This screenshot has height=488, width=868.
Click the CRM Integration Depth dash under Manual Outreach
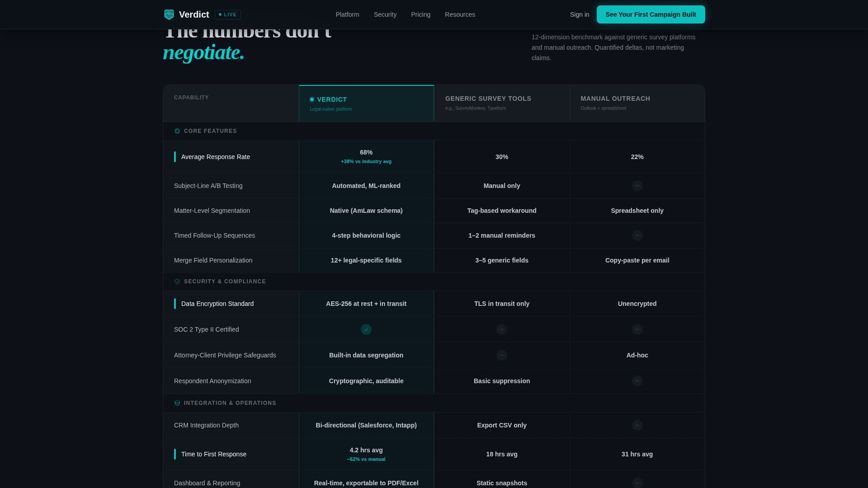(x=637, y=425)
